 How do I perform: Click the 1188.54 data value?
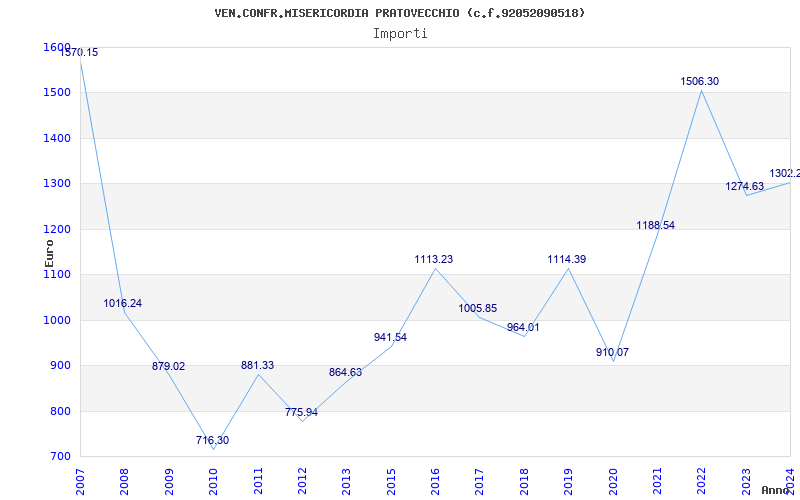pyautogui.click(x=656, y=225)
